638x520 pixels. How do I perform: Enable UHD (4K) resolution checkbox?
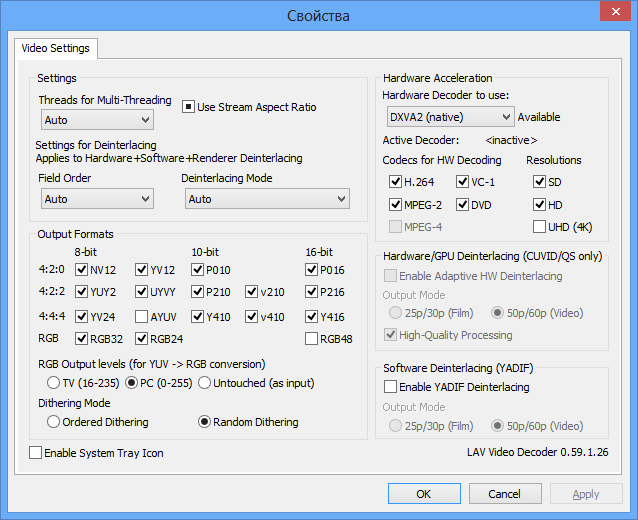[540, 227]
